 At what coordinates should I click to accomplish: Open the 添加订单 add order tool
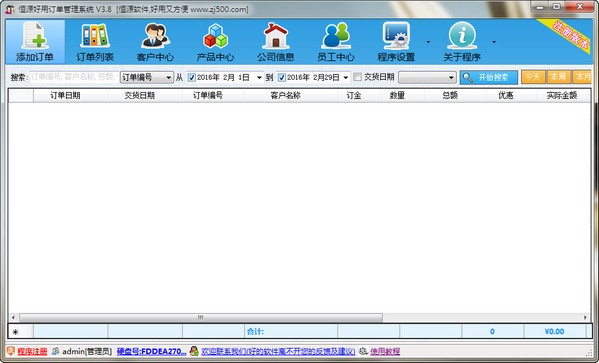pyautogui.click(x=35, y=42)
